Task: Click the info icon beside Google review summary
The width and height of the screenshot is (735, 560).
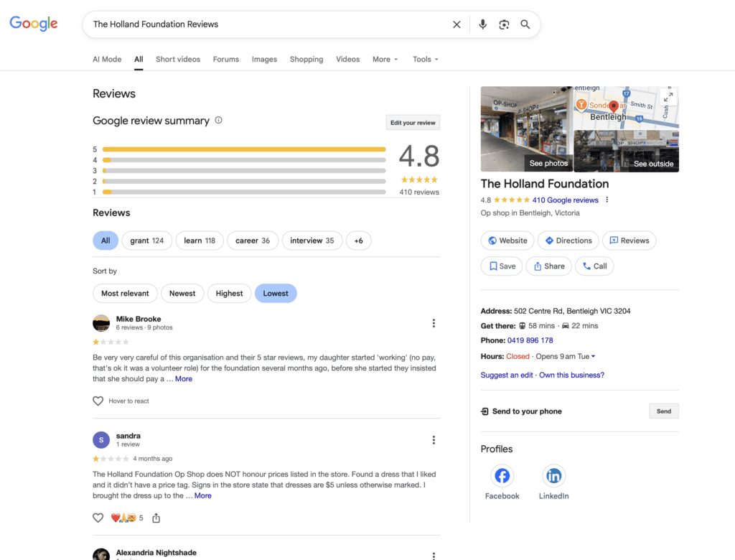Action: tap(219, 121)
